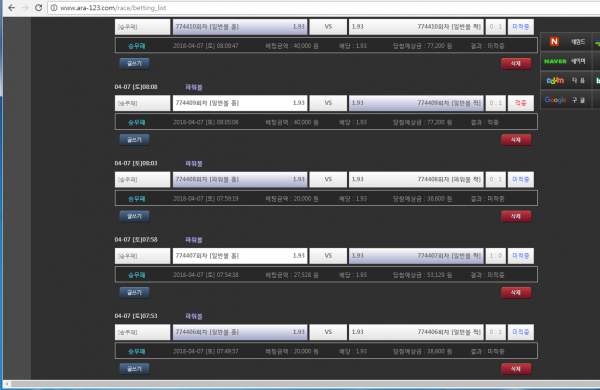Click the browser back arrow
Image resolution: width=600 pixels, height=390 pixels.
click(11, 8)
